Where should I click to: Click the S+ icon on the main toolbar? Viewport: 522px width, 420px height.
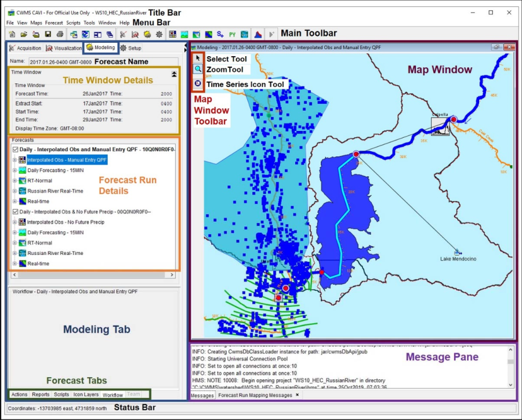point(221,33)
